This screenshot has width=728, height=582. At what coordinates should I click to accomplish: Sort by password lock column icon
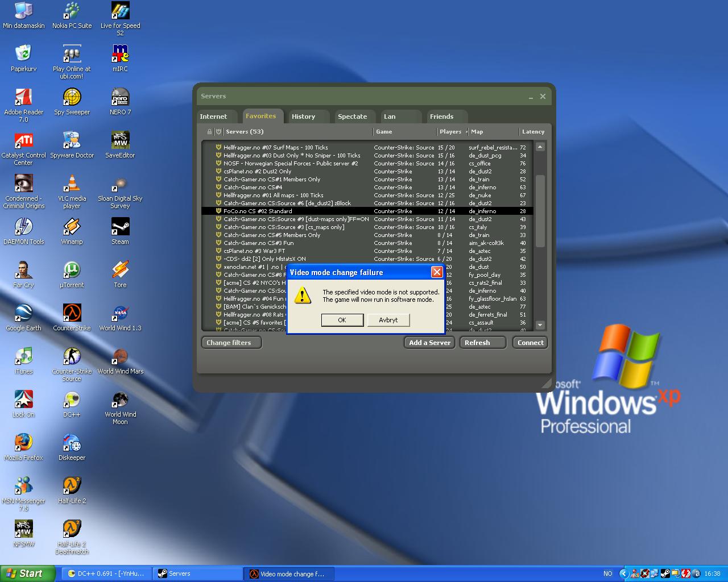point(209,132)
